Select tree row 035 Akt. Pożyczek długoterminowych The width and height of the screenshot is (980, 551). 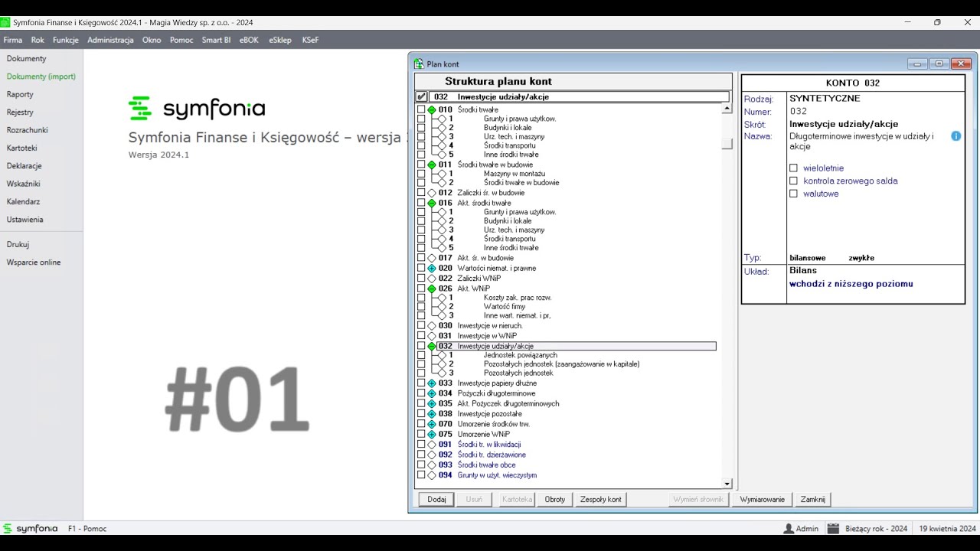(508, 404)
